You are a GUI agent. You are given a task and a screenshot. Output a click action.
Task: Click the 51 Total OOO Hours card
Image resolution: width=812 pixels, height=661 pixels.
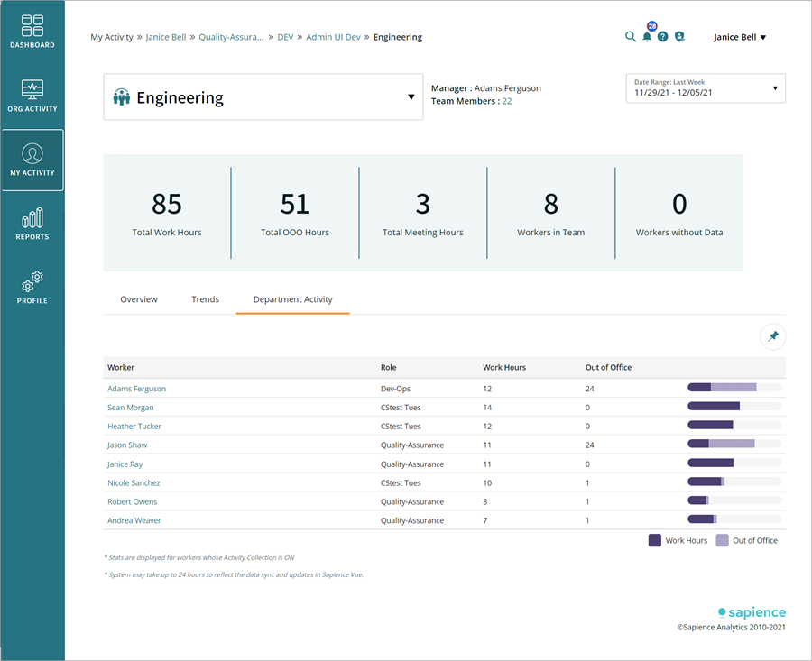(295, 213)
